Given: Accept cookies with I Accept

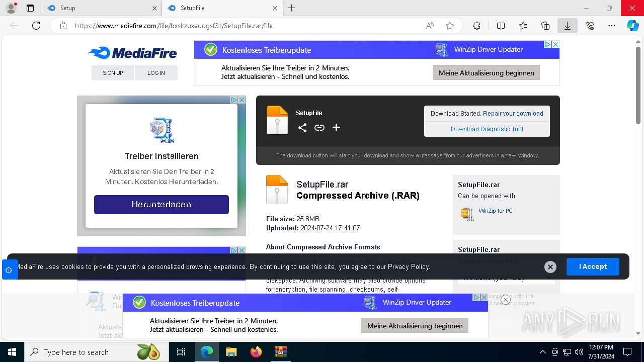Looking at the screenshot, I should tap(593, 266).
